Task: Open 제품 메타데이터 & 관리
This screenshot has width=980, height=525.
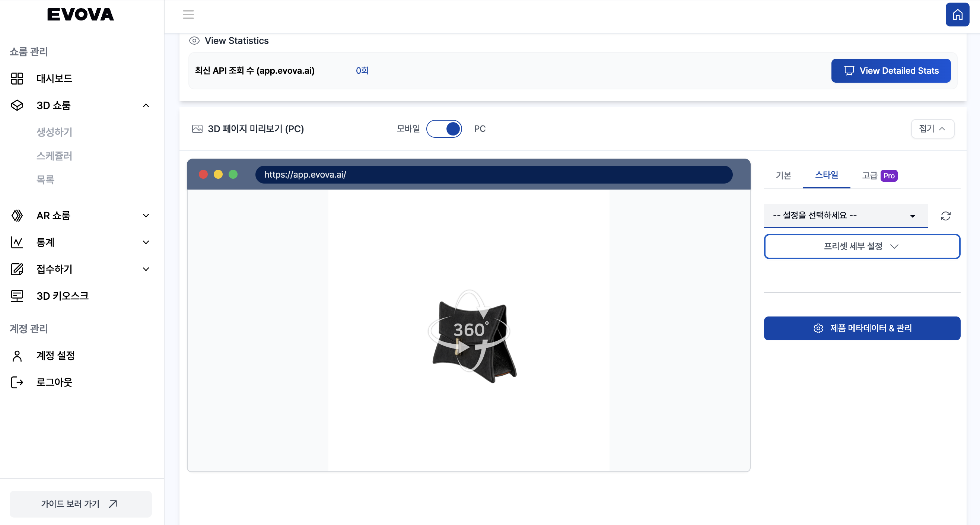Action: point(862,328)
